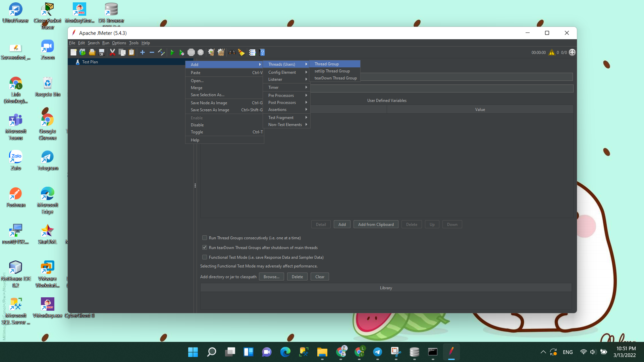The height and width of the screenshot is (362, 644).
Task: Select Thread Group from submenu
Action: tap(335, 64)
